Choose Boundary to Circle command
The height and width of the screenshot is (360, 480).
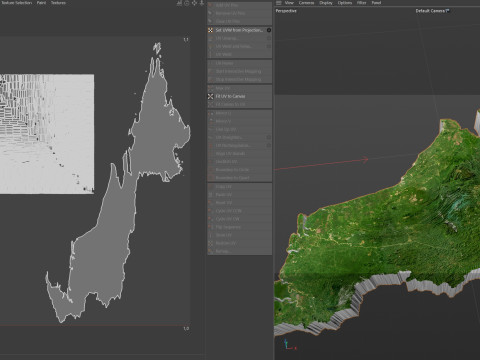pyautogui.click(x=239, y=170)
